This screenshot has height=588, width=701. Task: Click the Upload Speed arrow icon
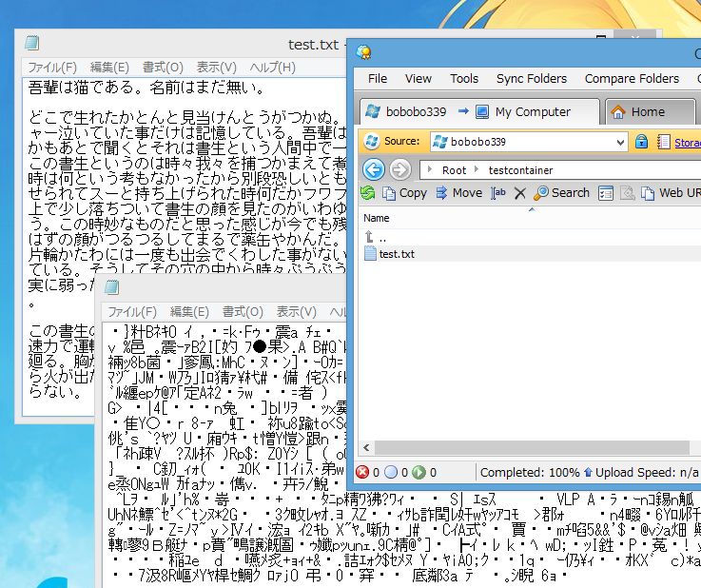(x=588, y=472)
